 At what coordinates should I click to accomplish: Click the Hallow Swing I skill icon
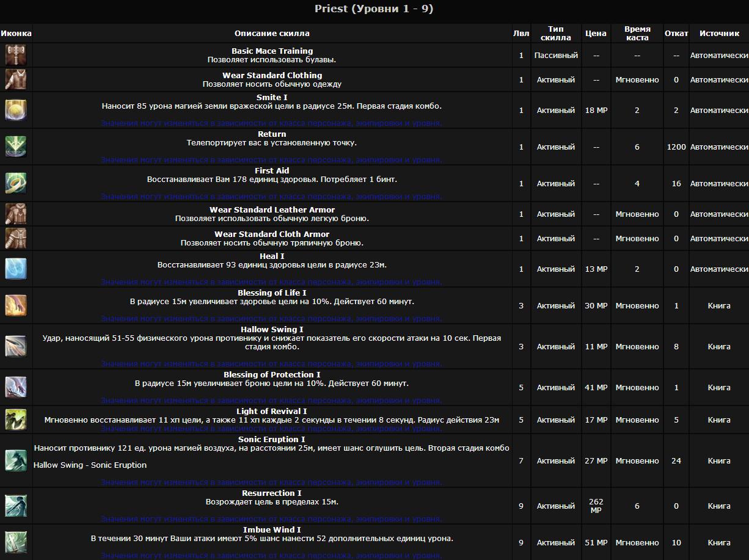(x=16, y=346)
